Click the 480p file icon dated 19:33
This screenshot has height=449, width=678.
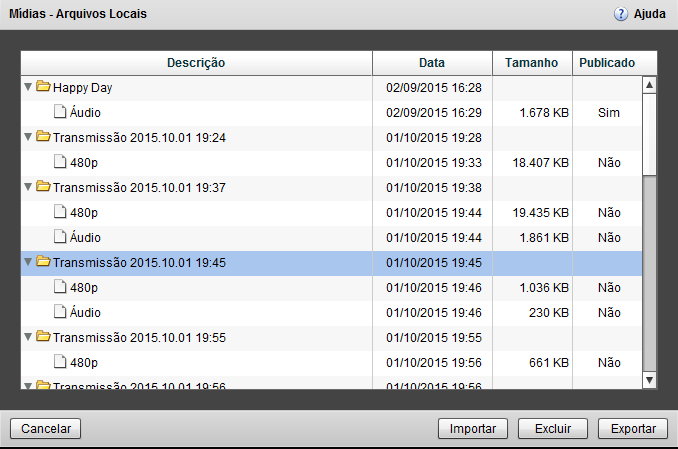60,161
